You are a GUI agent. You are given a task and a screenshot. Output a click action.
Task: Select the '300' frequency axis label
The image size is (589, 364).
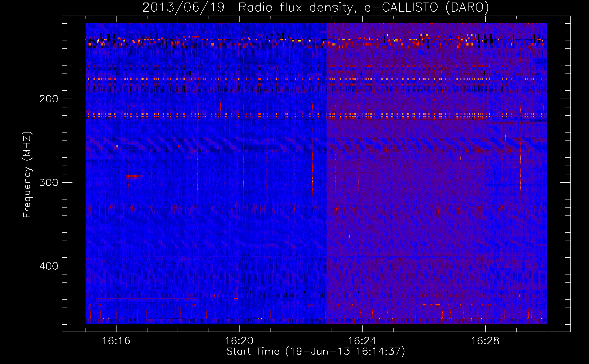click(x=48, y=182)
